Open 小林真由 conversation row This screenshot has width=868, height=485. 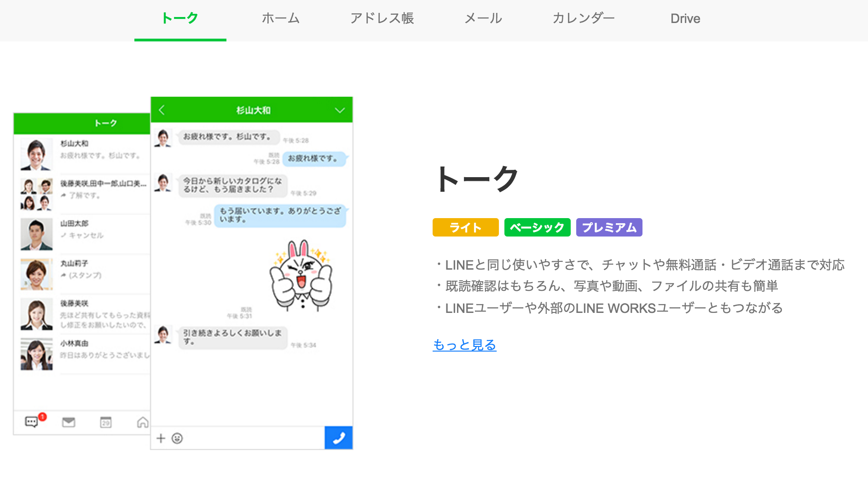[82, 354]
